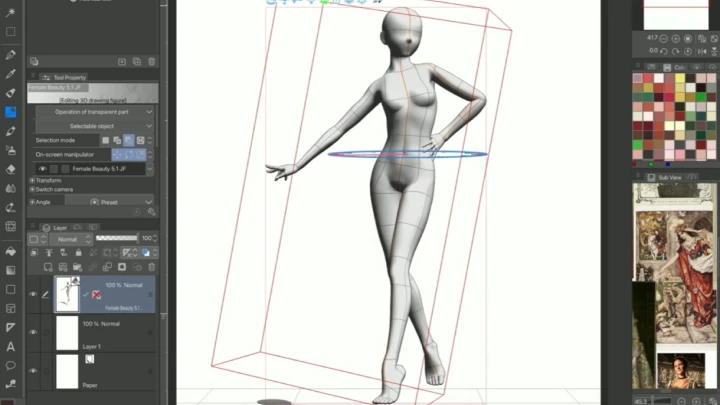Select the active blue selection mode button
This screenshot has width=720, height=405.
point(129,141)
